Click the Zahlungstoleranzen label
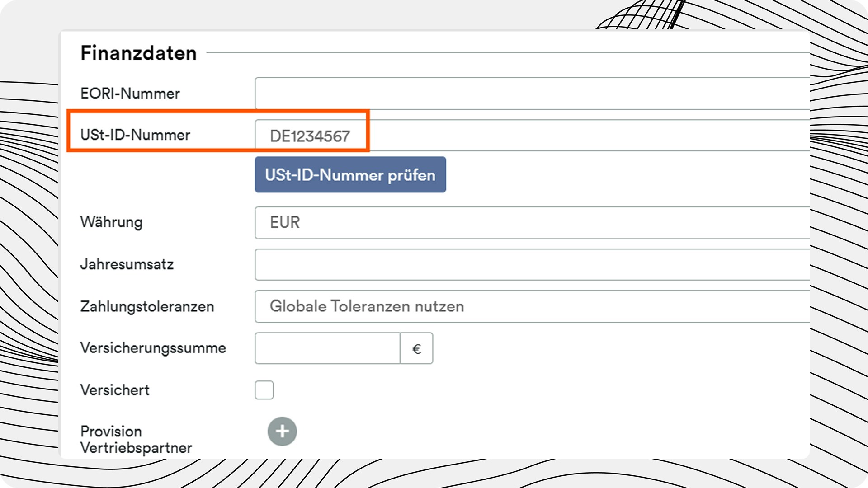This screenshot has height=488, width=868. pos(147,306)
